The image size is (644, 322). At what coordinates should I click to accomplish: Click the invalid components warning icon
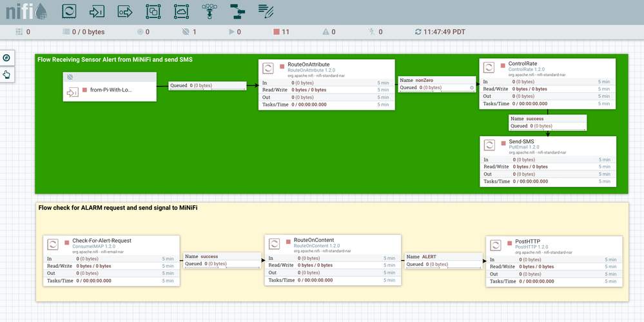[x=326, y=32]
